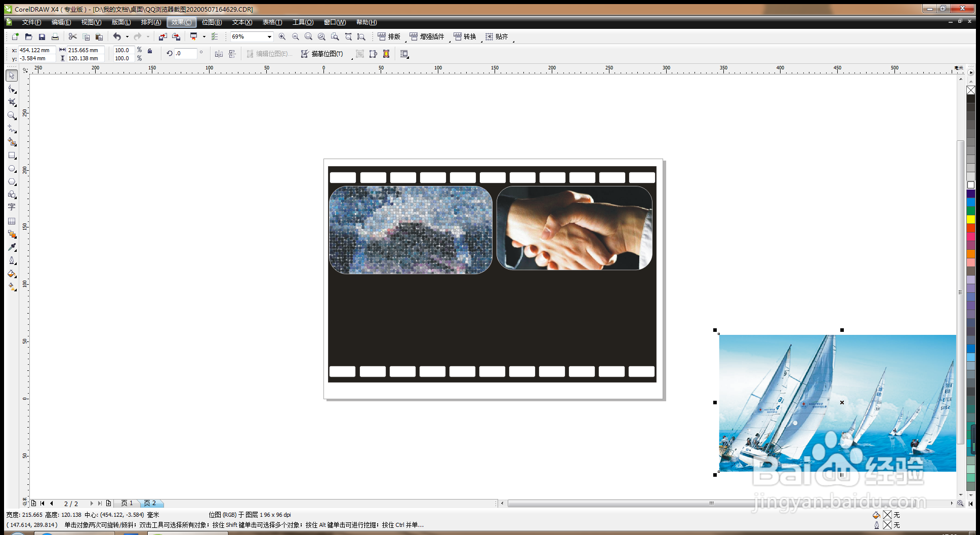Go to the previous page arrow
Viewport: 980px width, 535px height.
[x=52, y=503]
